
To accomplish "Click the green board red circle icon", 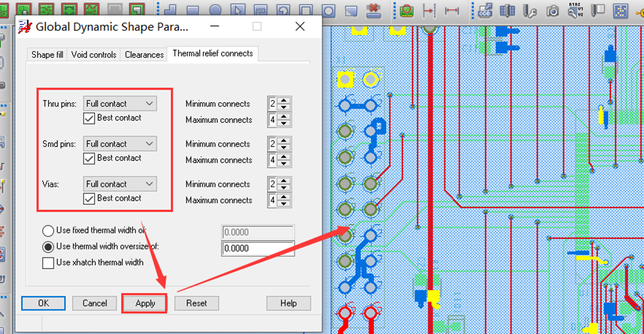I will click(x=406, y=10).
